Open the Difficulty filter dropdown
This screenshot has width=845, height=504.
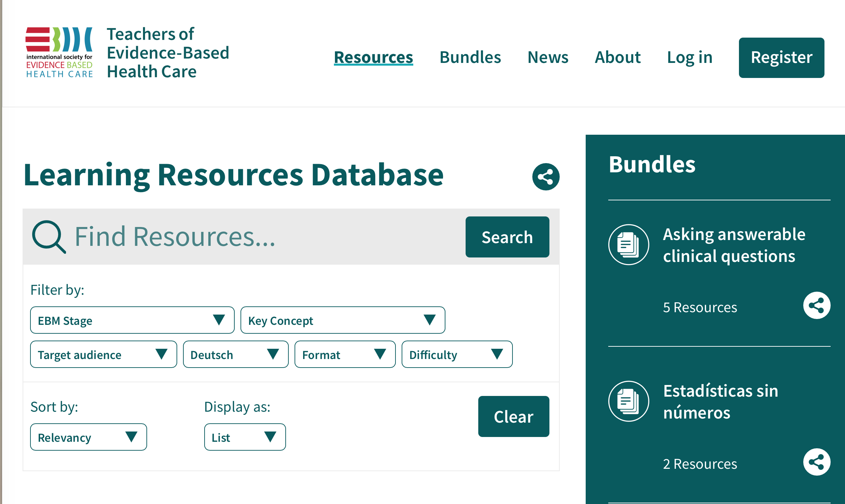click(457, 354)
